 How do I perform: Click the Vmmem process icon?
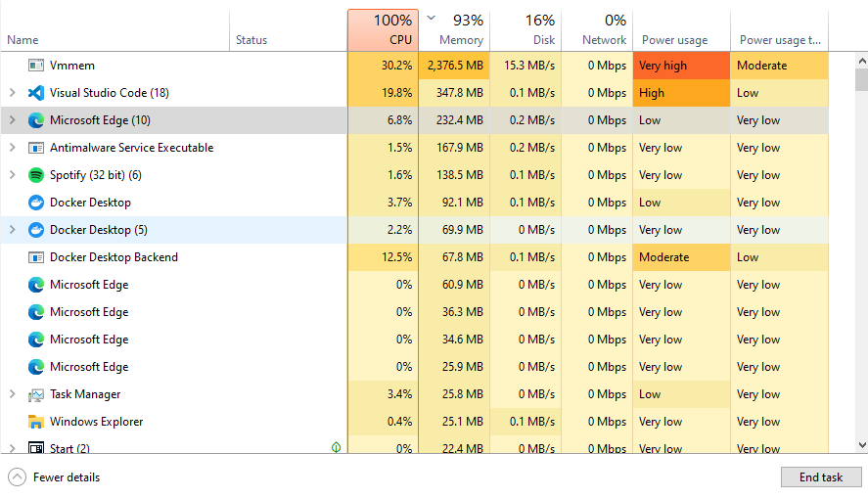[x=36, y=66]
